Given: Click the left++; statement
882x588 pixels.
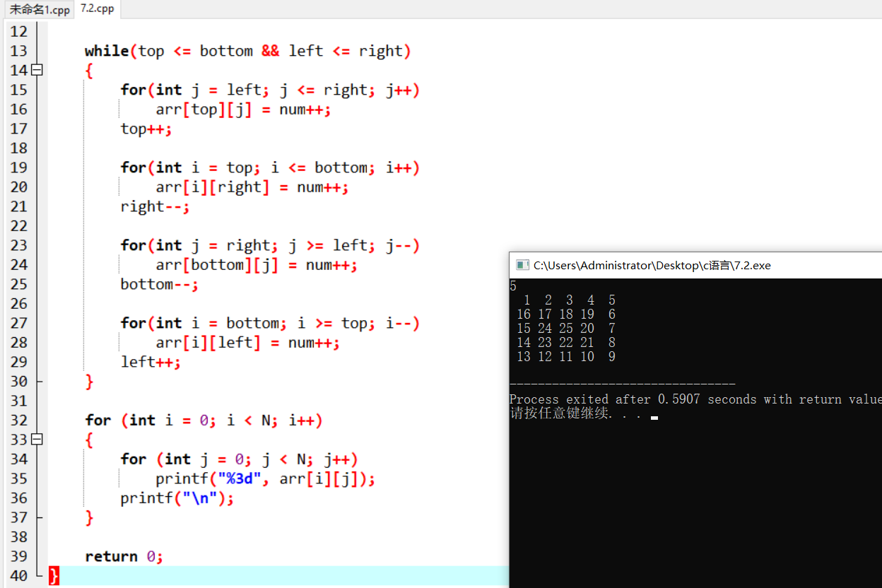Looking at the screenshot, I should coord(151,362).
